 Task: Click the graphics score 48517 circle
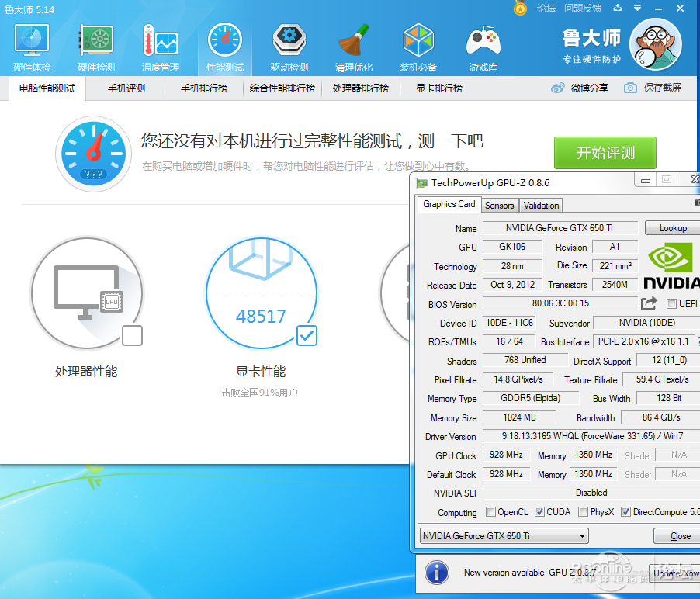(x=262, y=293)
